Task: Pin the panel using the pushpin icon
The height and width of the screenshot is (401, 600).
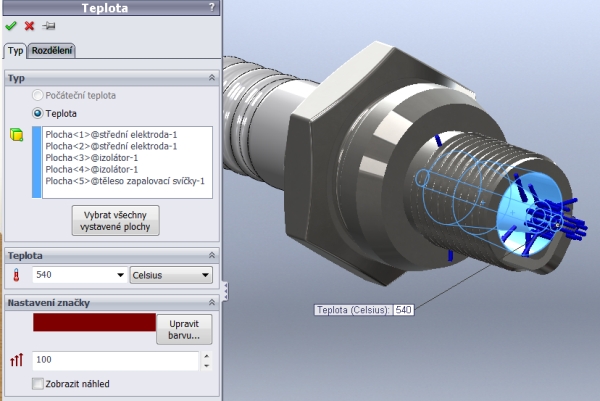Action: (49, 26)
